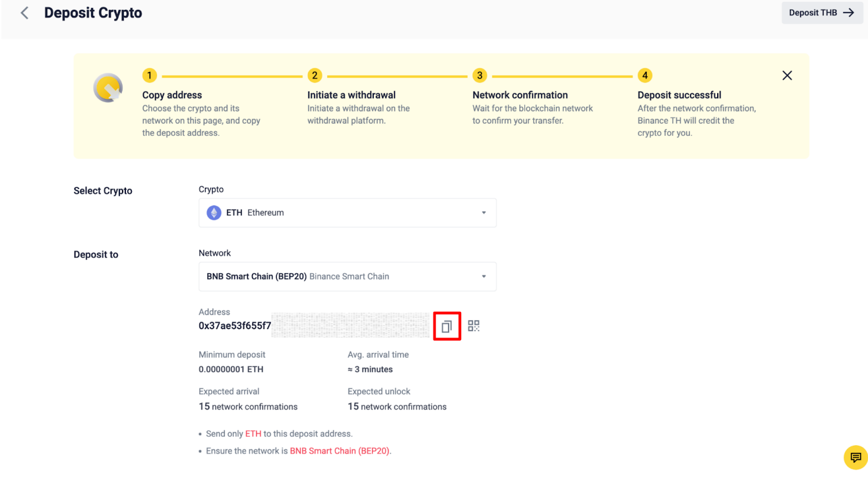Click the Ethereum coin logo

point(214,213)
